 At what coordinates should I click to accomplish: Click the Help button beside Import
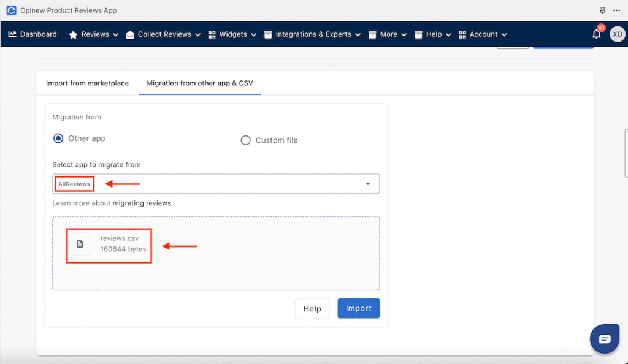pos(312,309)
